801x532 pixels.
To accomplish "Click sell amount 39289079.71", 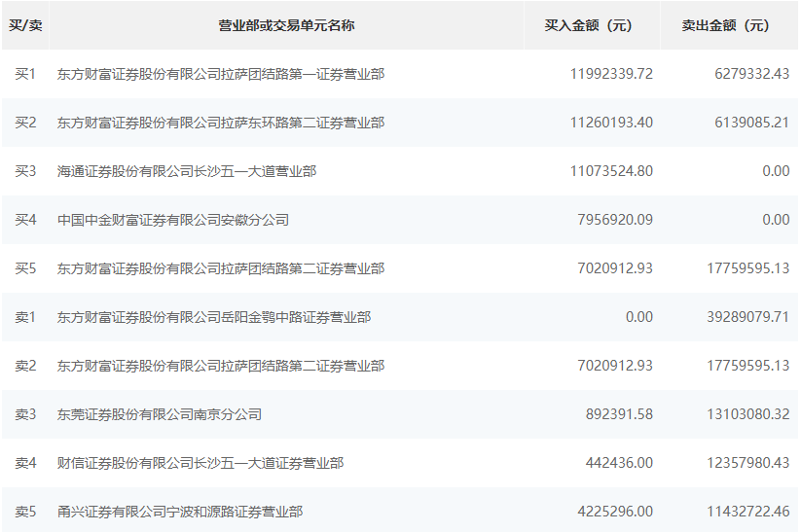I will [748, 317].
